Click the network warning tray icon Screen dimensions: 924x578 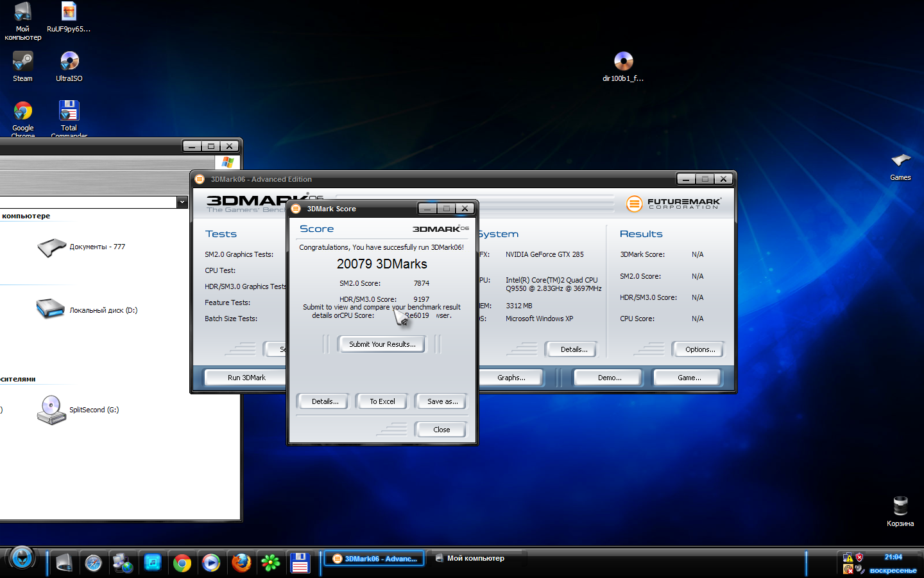[x=848, y=557]
